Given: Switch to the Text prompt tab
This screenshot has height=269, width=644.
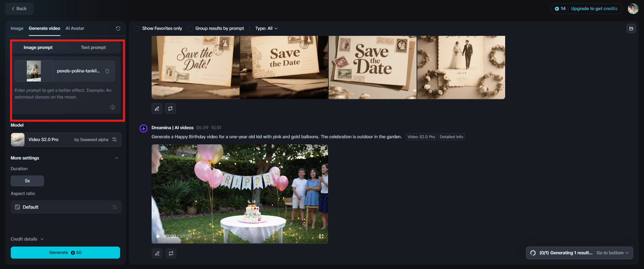Looking at the screenshot, I should pyautogui.click(x=93, y=48).
